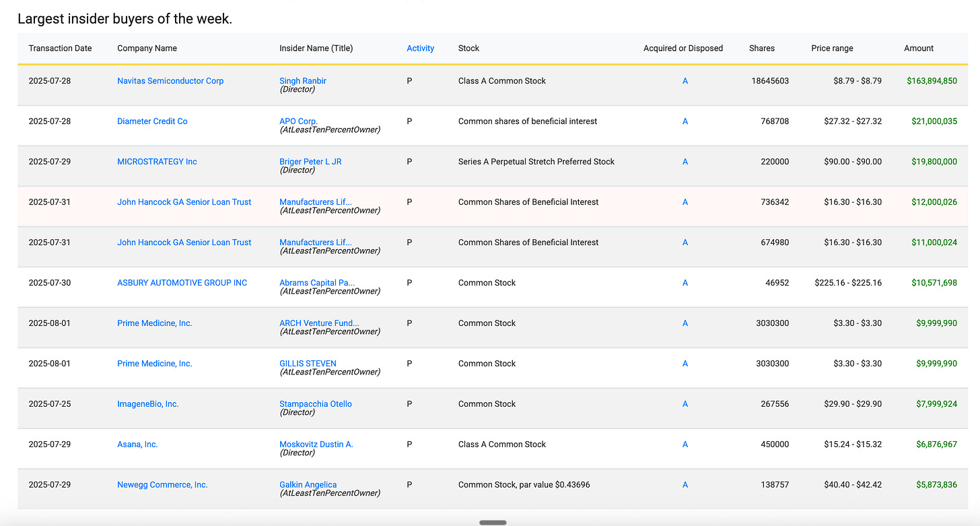
Task: Open insider APO Corp. link
Action: 298,121
